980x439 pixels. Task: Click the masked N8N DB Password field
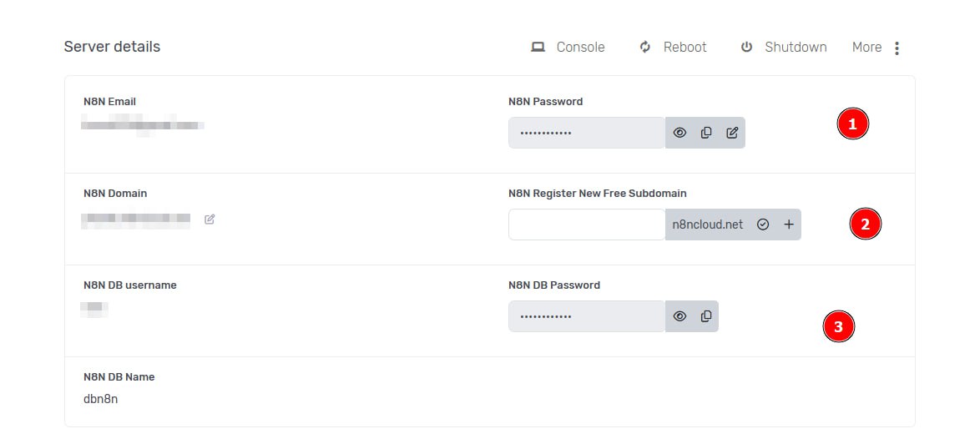click(587, 316)
